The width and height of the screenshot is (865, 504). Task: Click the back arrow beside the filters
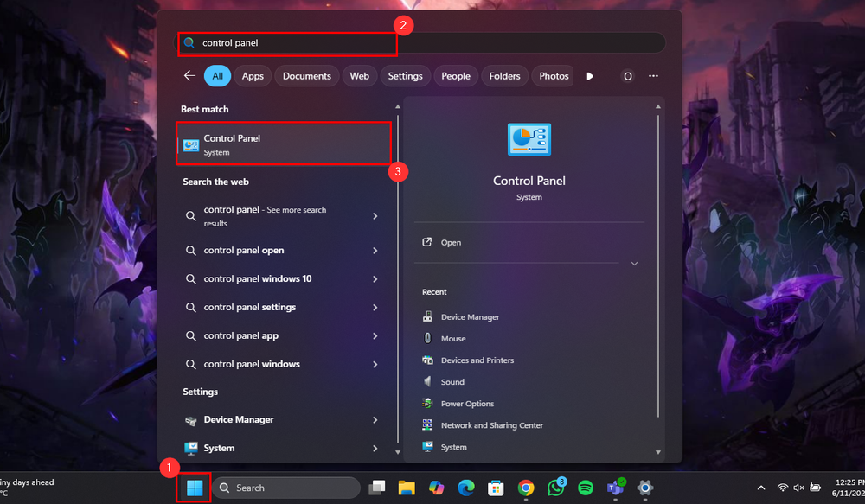[189, 75]
